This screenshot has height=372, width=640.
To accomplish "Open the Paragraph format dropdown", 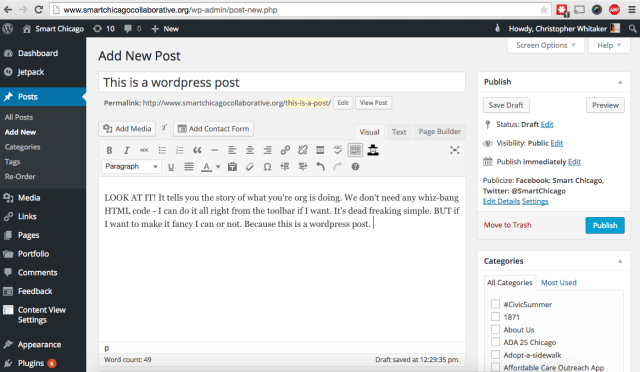I will point(131,167).
